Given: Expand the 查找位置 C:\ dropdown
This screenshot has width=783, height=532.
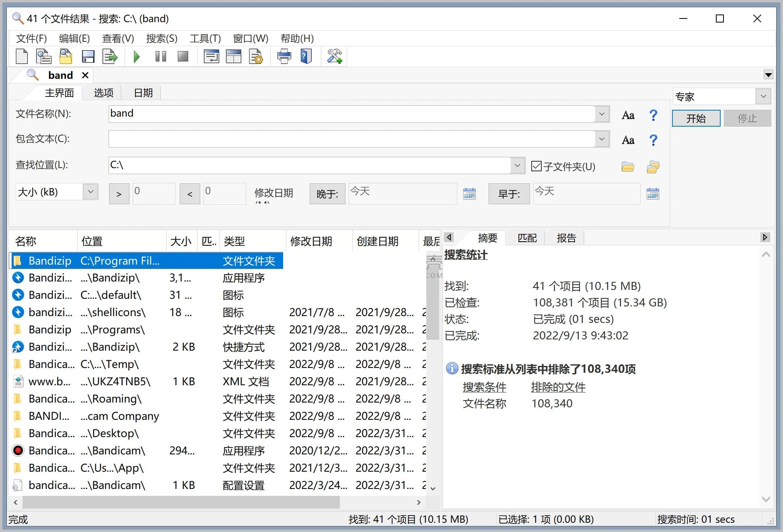Looking at the screenshot, I should click(517, 165).
